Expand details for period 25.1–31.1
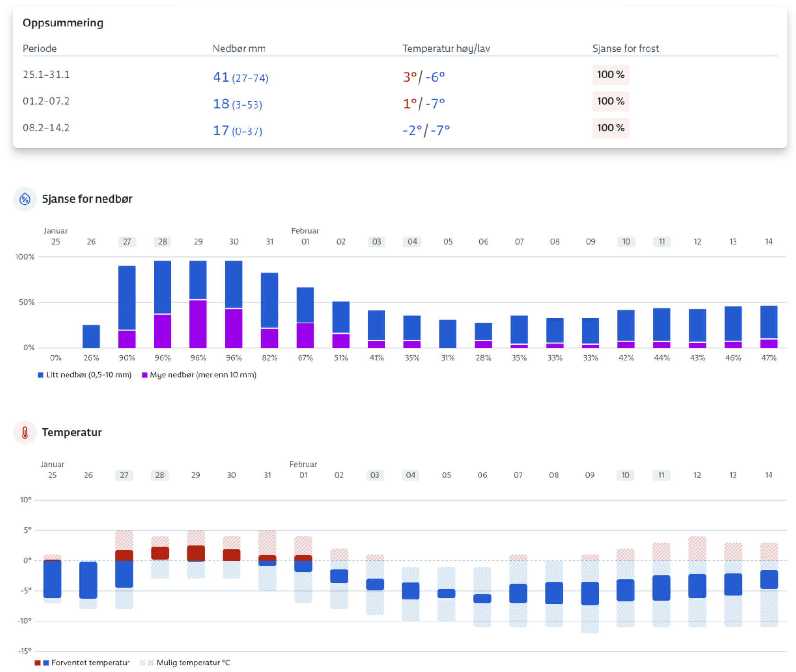Screen dimensions: 796x672 coord(45,74)
